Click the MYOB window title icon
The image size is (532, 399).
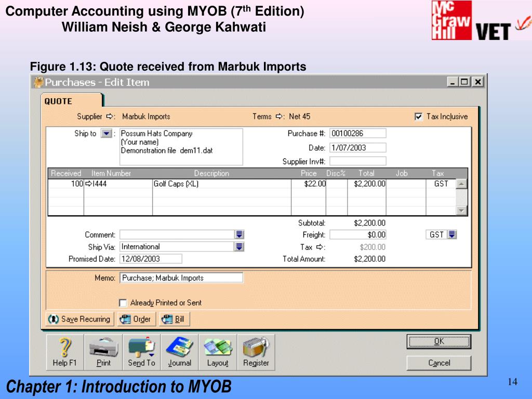point(38,82)
